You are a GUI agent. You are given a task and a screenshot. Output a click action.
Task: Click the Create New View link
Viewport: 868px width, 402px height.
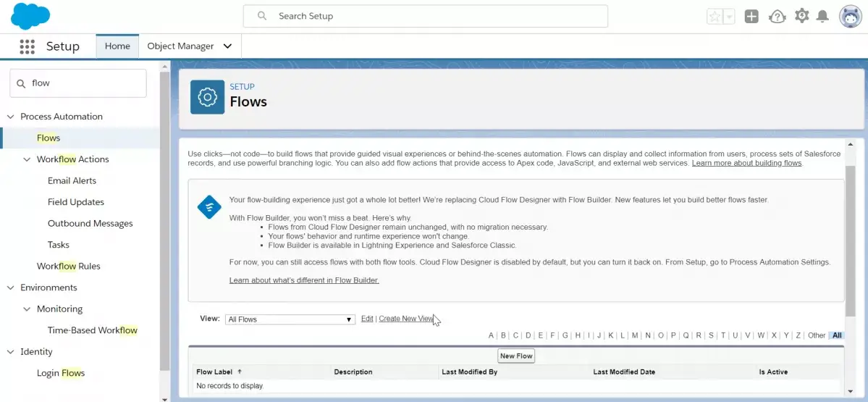(x=406, y=319)
